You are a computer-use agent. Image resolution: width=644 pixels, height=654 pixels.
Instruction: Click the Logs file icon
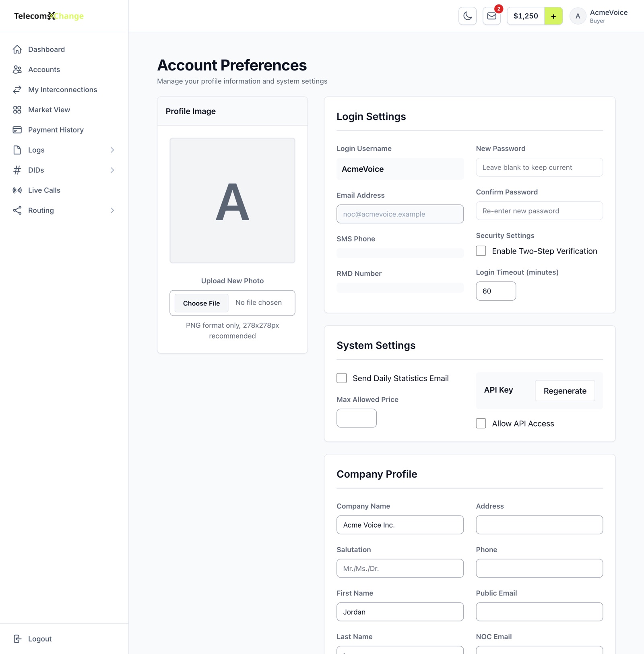tap(17, 150)
